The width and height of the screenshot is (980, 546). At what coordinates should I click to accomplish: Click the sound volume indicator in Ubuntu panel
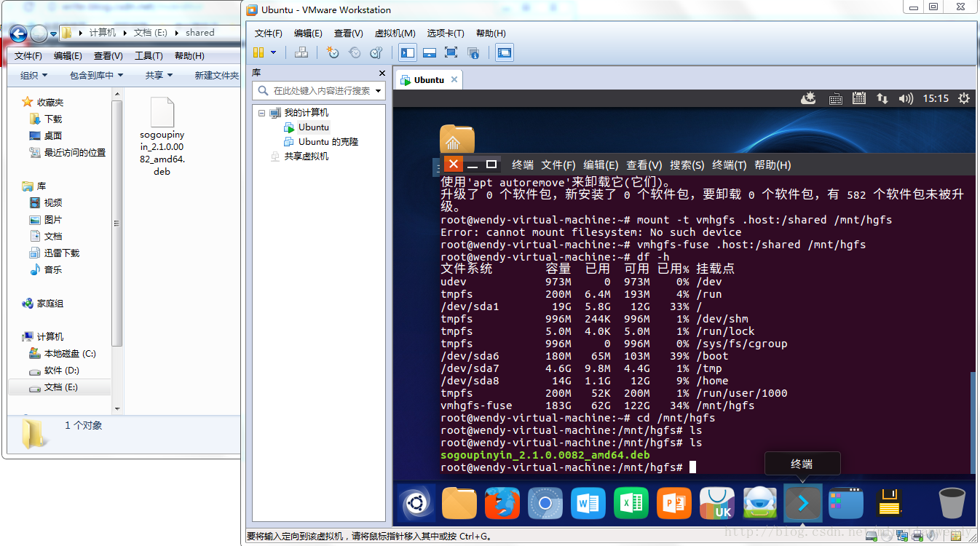(906, 98)
